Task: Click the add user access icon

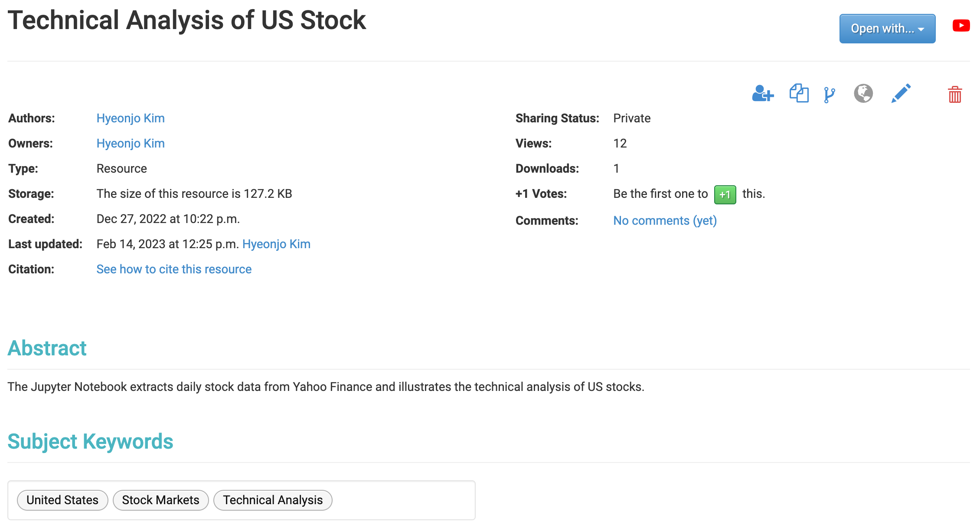Action: (x=763, y=93)
